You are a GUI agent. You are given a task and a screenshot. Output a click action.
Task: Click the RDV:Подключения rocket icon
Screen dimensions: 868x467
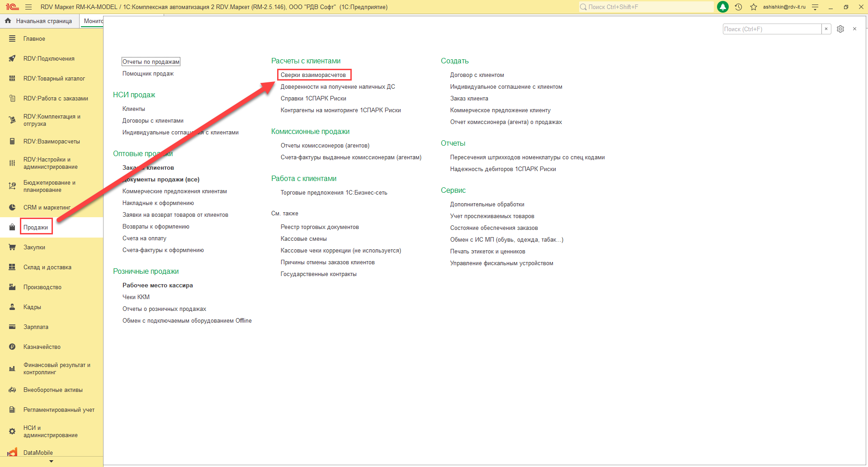[x=12, y=59]
